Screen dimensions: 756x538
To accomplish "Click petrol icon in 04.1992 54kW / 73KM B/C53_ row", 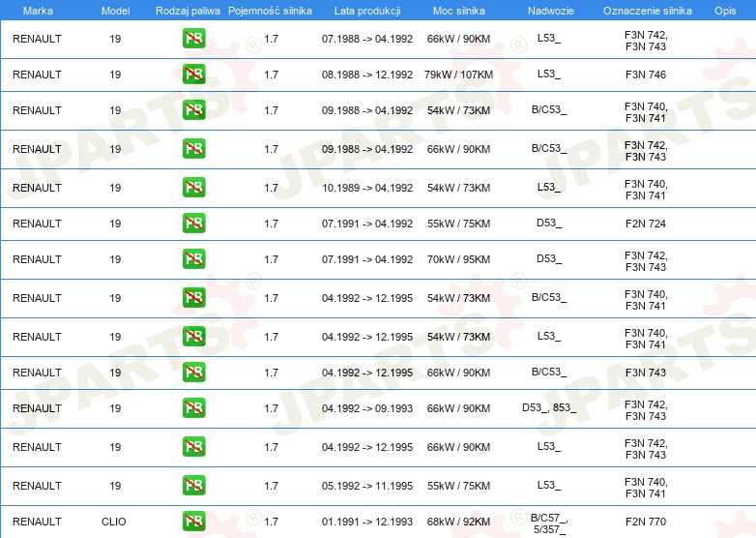I will coord(193,298).
